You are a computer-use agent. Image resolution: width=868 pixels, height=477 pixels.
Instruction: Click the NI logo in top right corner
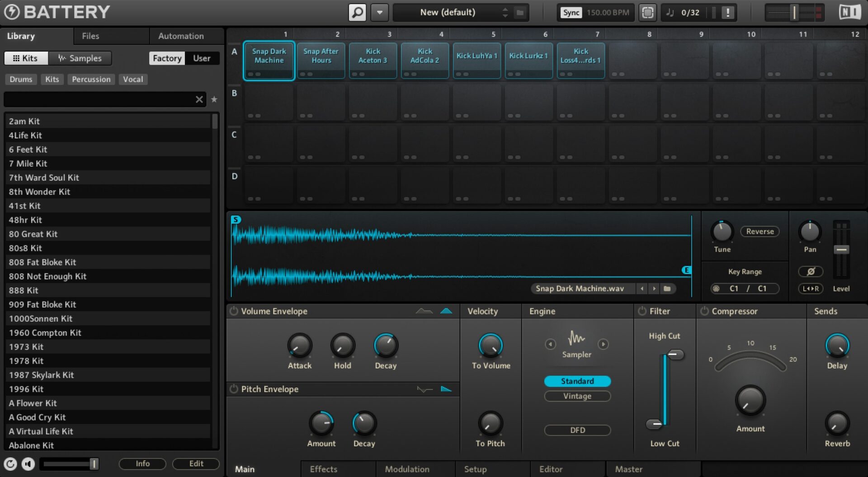coord(849,12)
